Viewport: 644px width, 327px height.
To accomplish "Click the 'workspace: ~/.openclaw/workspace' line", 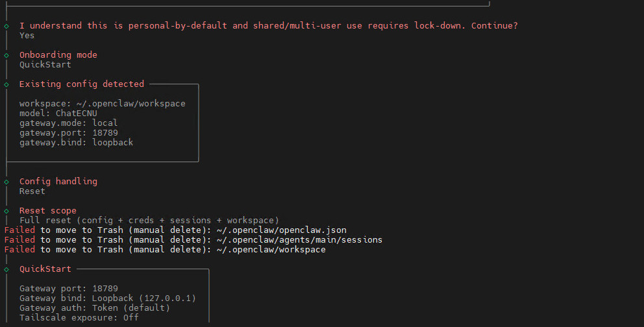I will (103, 104).
